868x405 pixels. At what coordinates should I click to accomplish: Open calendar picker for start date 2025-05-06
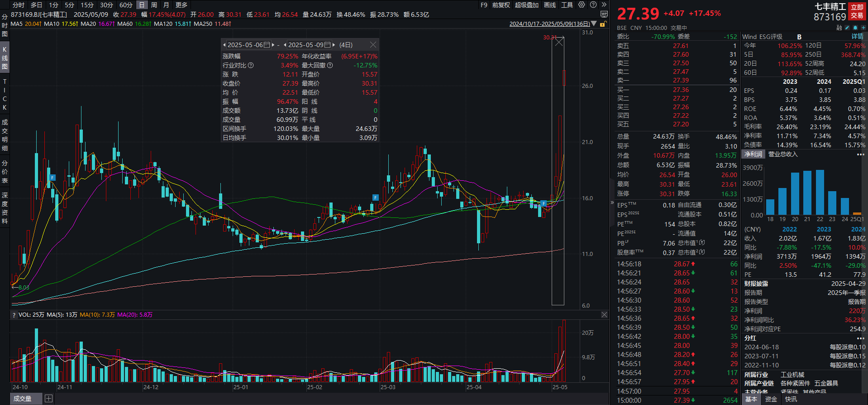[267, 45]
